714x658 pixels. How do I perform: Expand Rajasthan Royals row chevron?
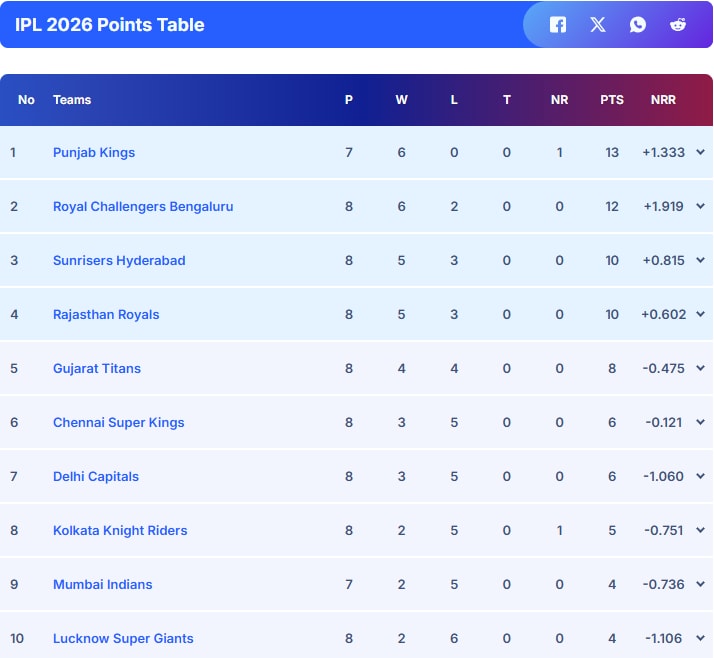click(700, 315)
